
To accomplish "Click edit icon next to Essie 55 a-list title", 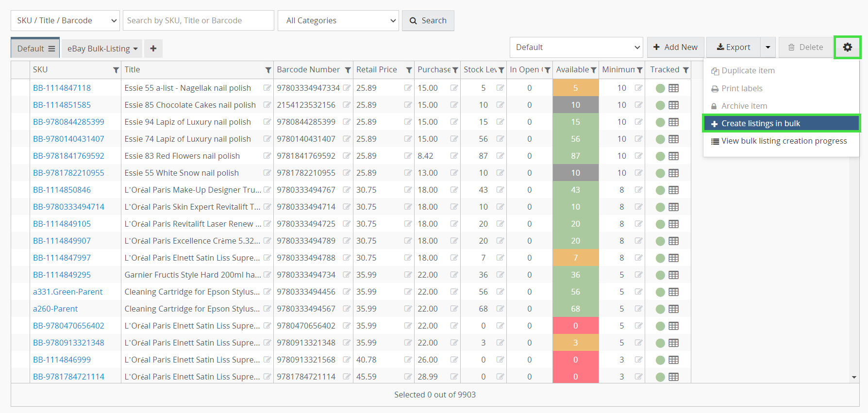I will (x=267, y=88).
